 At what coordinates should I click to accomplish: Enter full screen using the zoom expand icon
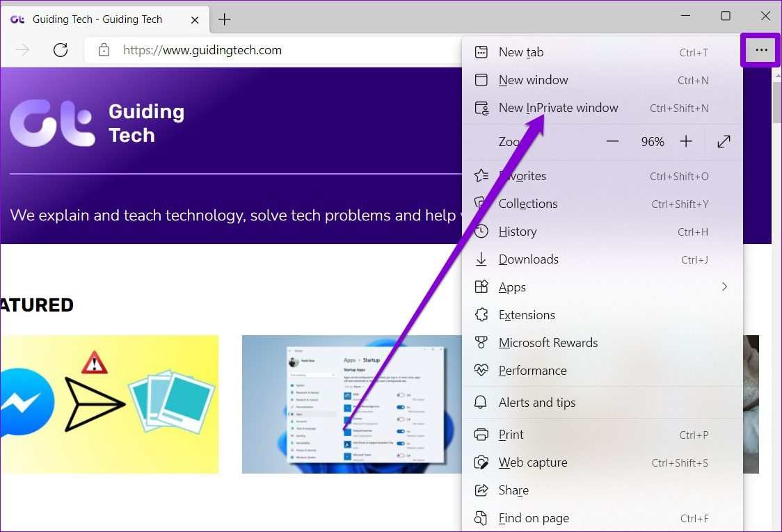(724, 142)
